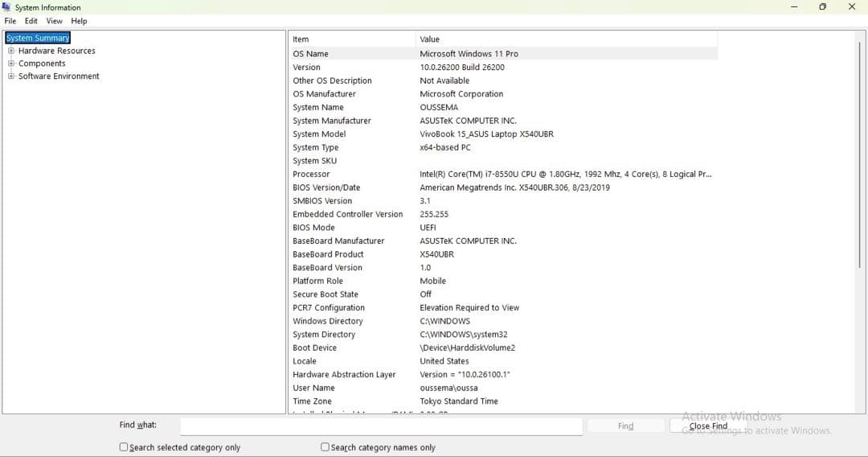
Task: Click the Find button
Action: point(625,426)
